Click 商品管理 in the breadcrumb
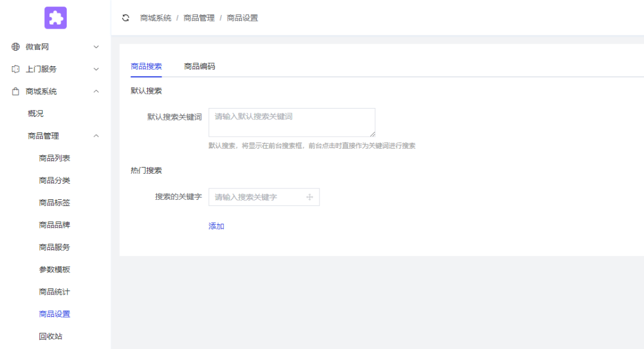This screenshot has width=644, height=349. click(x=199, y=18)
